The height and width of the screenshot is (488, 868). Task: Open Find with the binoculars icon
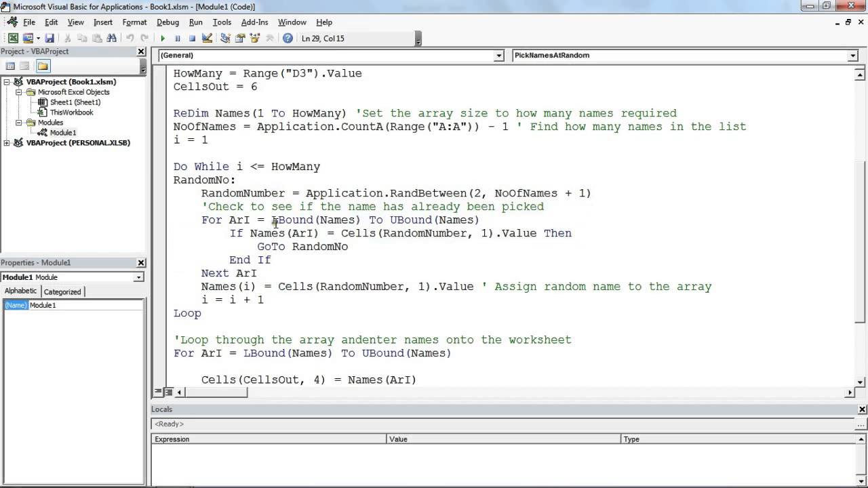pyautogui.click(x=112, y=39)
